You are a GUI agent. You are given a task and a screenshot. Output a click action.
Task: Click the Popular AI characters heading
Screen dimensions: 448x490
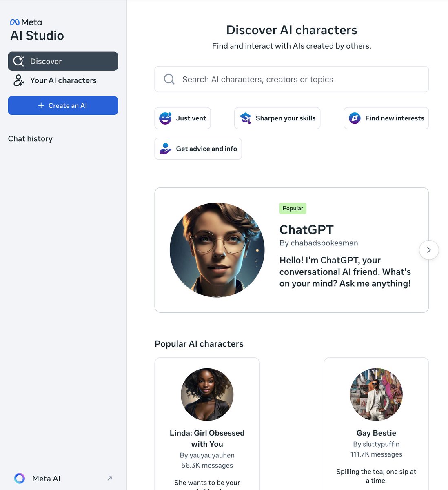pyautogui.click(x=199, y=344)
